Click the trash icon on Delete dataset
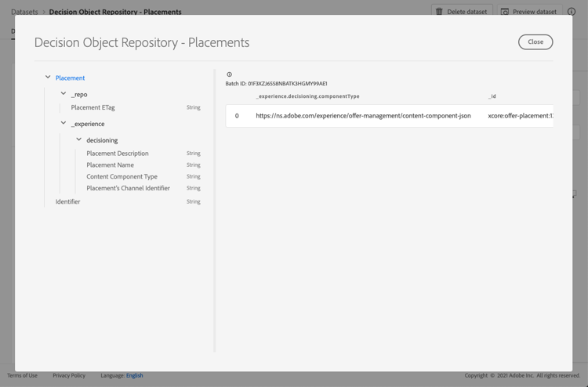Viewport: 588px width, 387px height. tap(439, 12)
